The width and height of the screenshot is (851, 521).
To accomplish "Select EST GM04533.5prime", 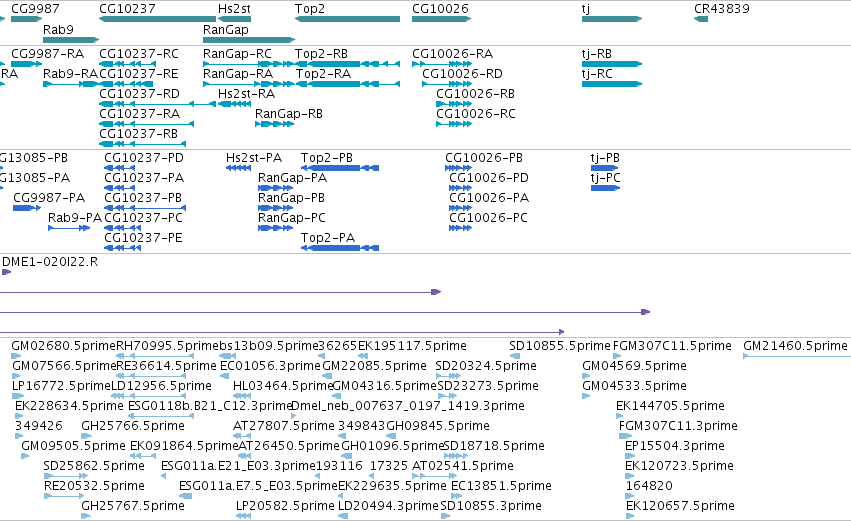I will 586,396.
